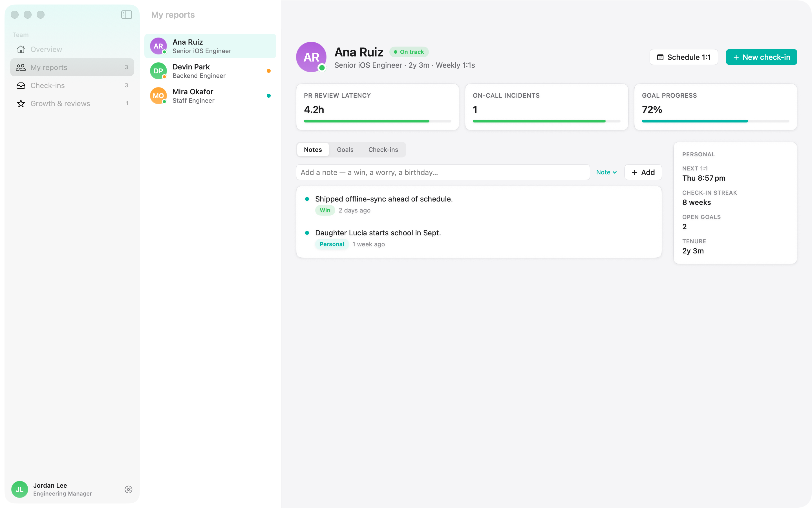The height and width of the screenshot is (508, 812).
Task: Click the JL avatar at bottom left
Action: coord(19,489)
